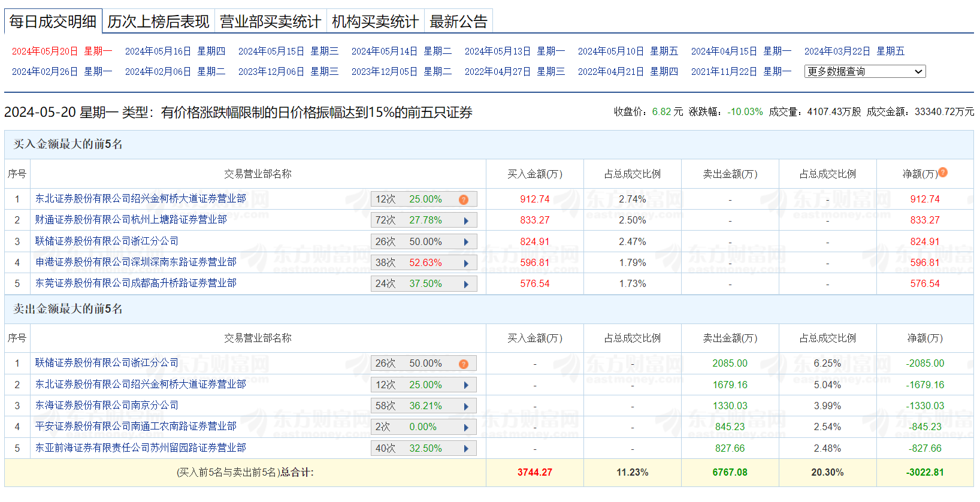The width and height of the screenshot is (980, 502).
Task: Expand arrow for 东北证券绍兴金柯桥 sell row stats
Action: coord(466,385)
